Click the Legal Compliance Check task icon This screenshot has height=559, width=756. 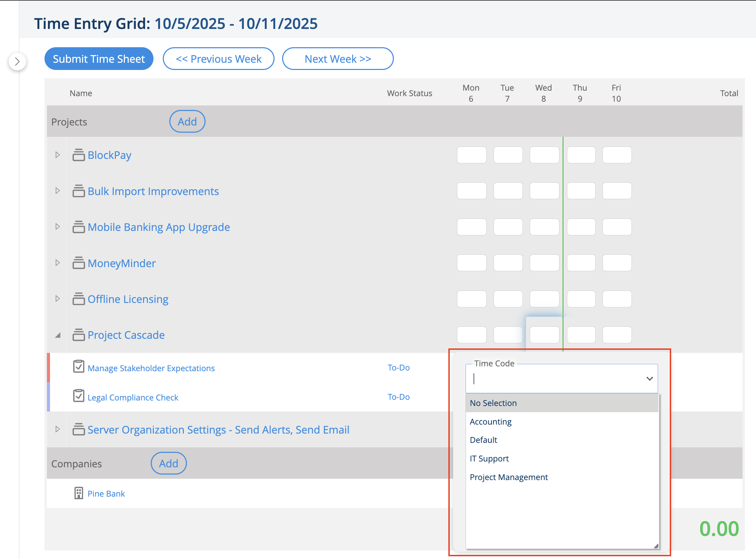pyautogui.click(x=79, y=396)
